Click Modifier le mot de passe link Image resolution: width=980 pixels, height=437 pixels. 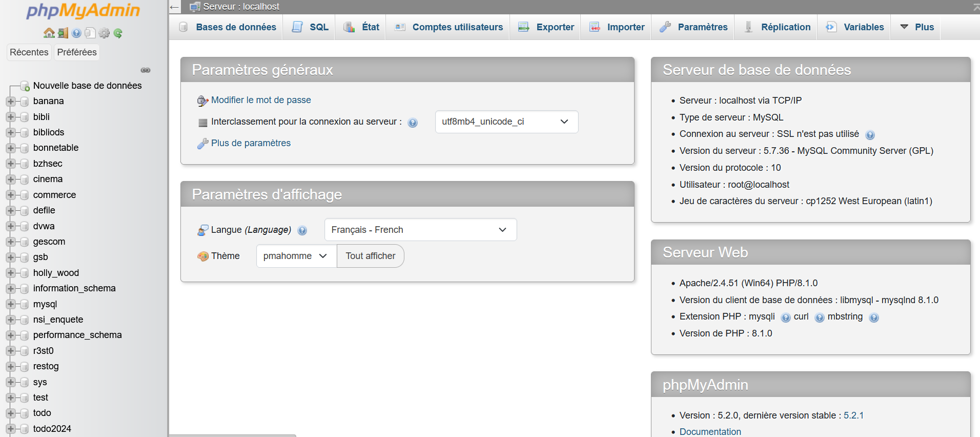pyautogui.click(x=261, y=100)
